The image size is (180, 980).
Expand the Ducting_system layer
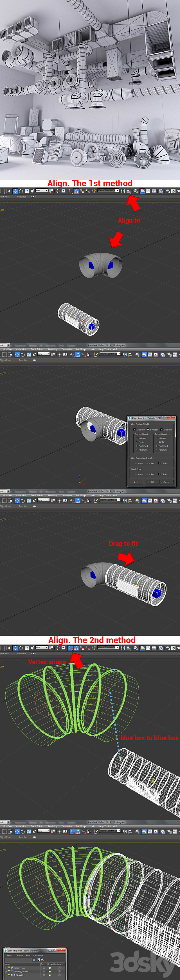click(x=6, y=972)
